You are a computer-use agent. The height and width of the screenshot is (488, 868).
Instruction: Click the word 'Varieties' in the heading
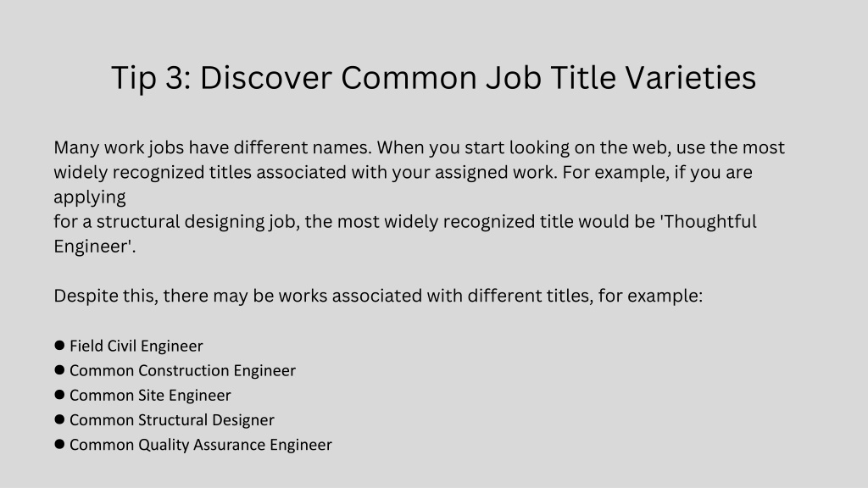point(691,77)
